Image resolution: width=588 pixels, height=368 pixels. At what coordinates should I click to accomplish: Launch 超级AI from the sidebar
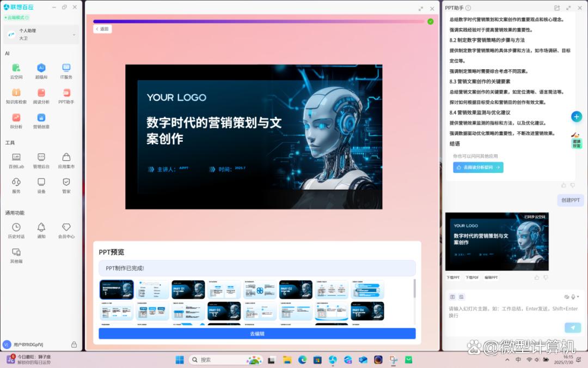click(x=41, y=68)
